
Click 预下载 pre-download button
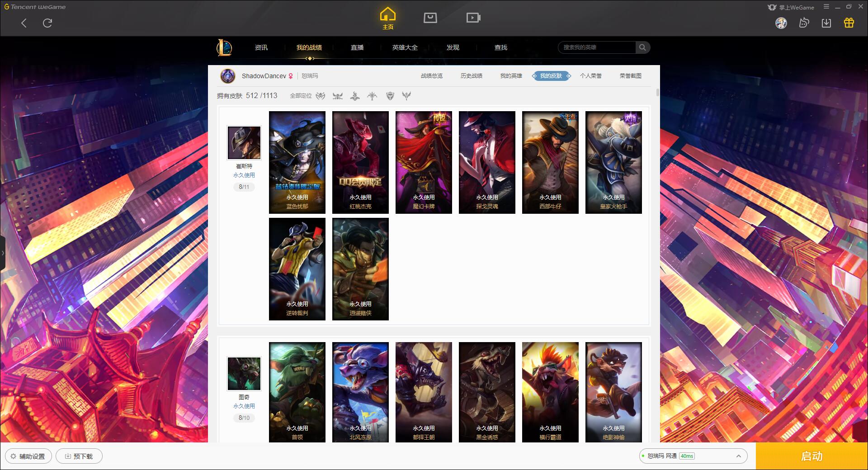79,456
